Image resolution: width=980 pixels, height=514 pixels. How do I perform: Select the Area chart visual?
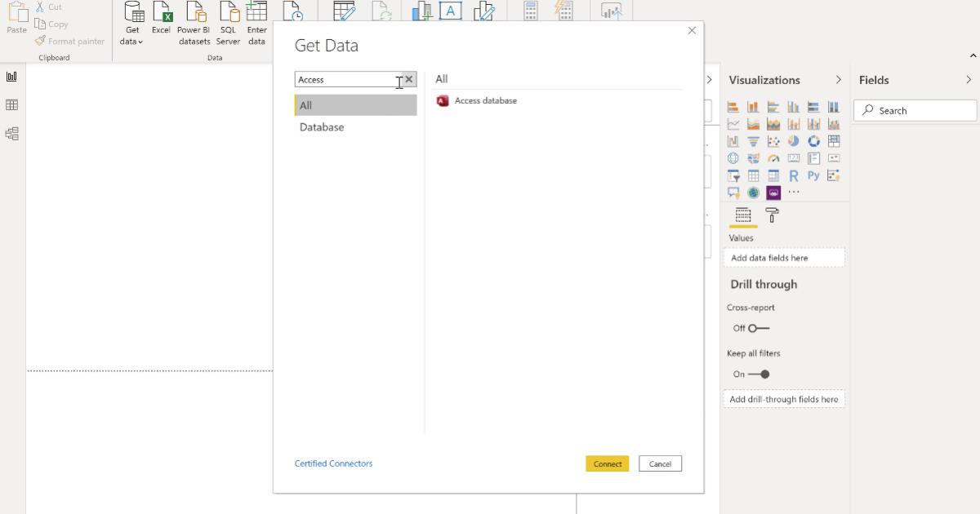click(x=753, y=125)
